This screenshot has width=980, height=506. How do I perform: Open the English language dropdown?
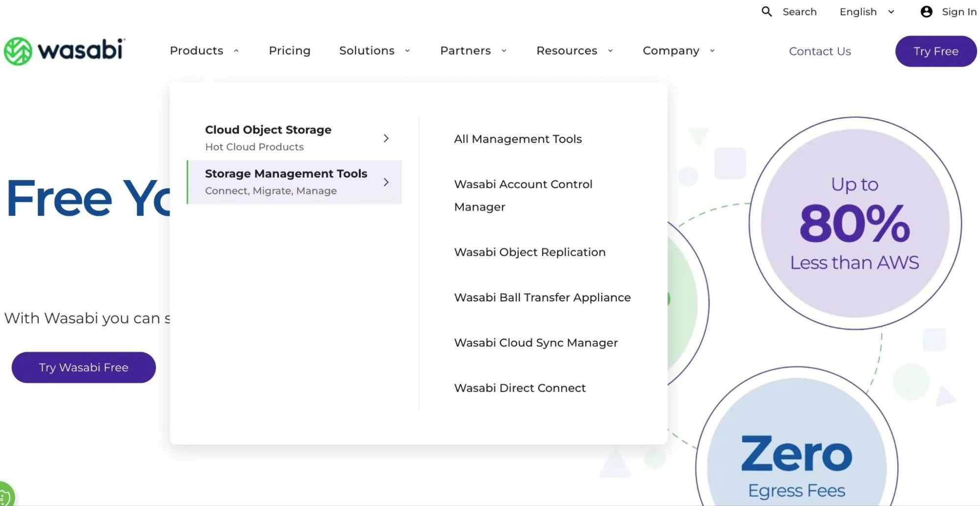click(867, 12)
